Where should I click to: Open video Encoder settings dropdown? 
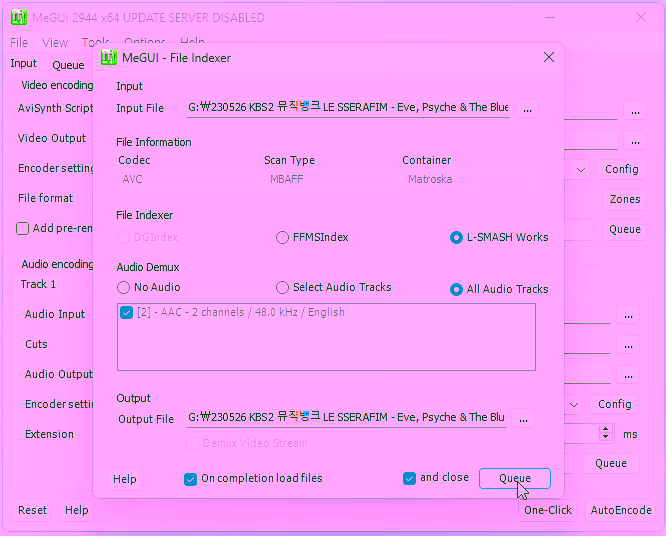pyautogui.click(x=581, y=170)
